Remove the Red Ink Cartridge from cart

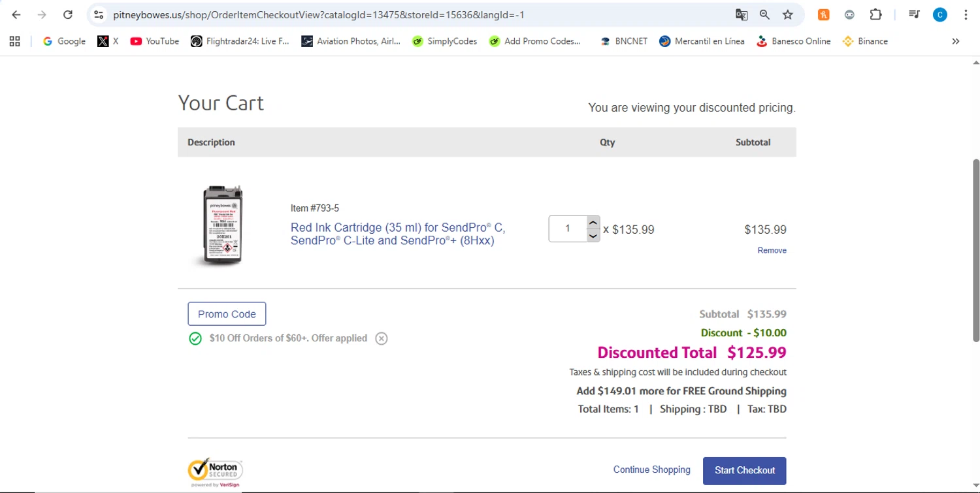(x=772, y=251)
